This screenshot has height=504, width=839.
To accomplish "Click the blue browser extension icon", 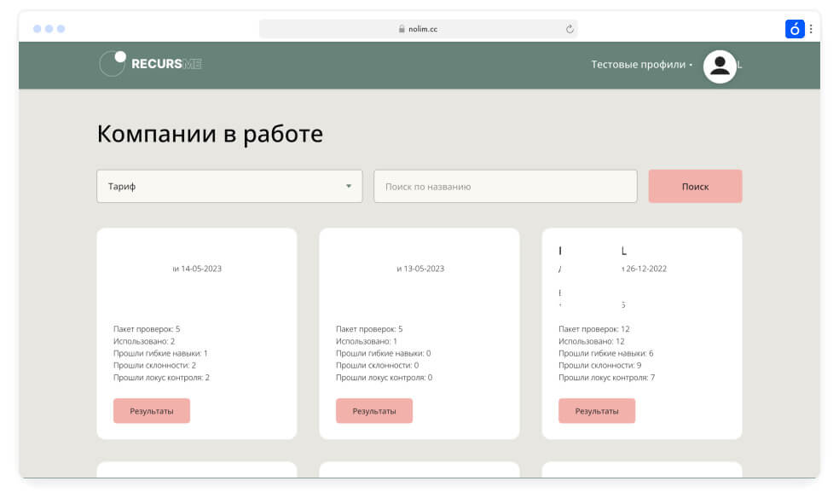I will tap(795, 29).
